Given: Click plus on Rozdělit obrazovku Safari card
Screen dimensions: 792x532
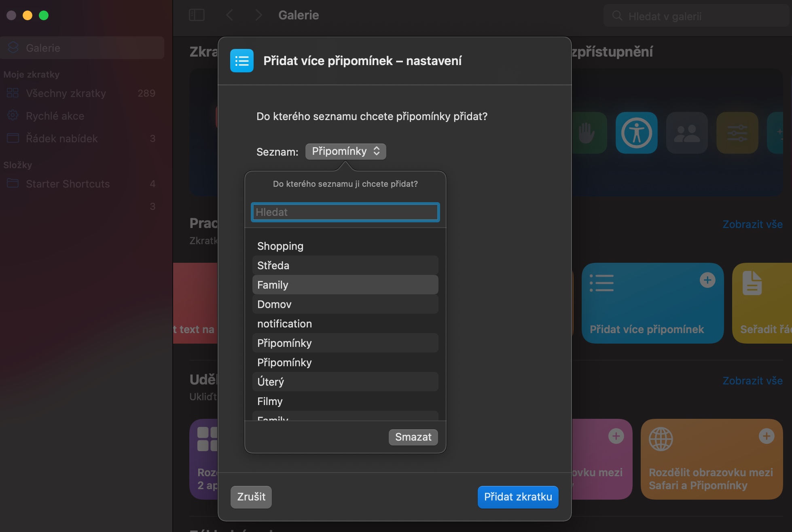Looking at the screenshot, I should [x=766, y=436].
